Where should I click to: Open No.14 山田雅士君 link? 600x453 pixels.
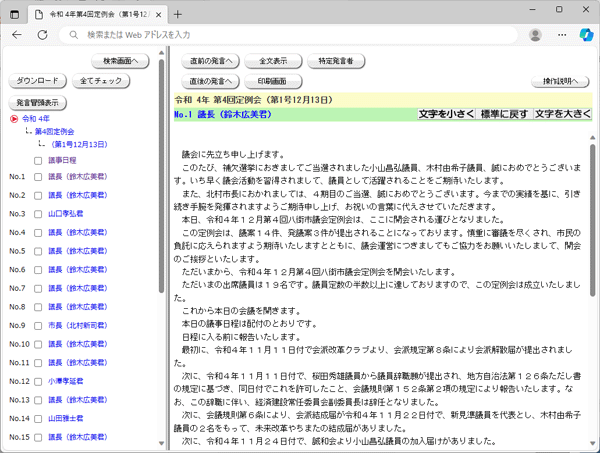65,419
